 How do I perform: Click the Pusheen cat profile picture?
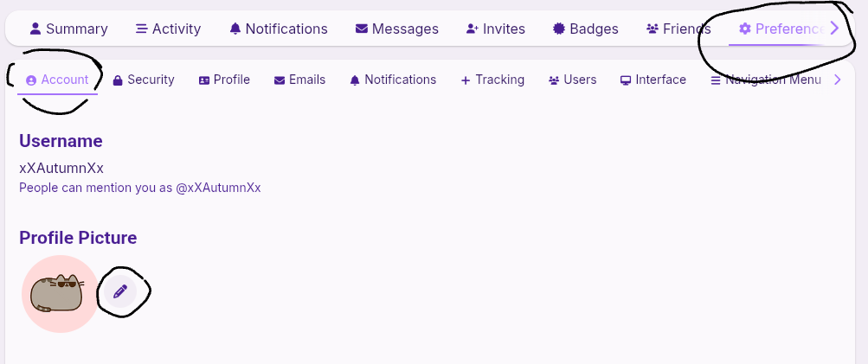[x=59, y=294]
